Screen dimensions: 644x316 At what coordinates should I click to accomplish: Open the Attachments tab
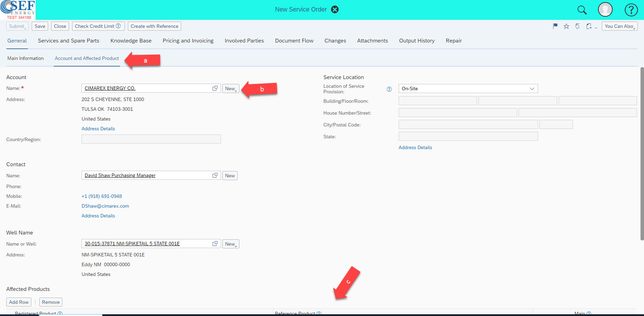coord(373,41)
